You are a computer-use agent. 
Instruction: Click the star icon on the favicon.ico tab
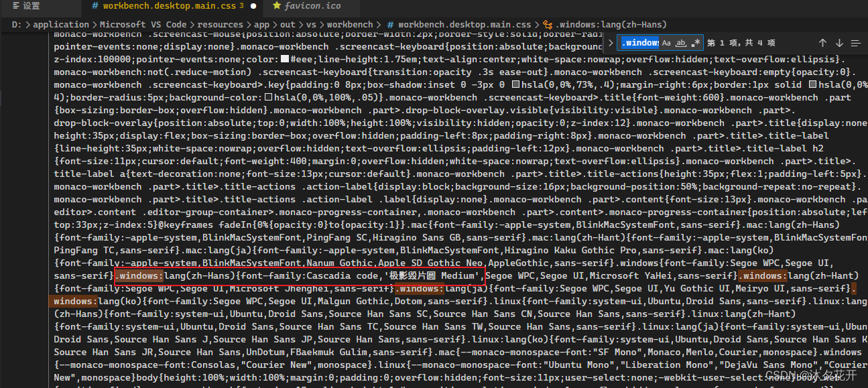[x=276, y=7]
